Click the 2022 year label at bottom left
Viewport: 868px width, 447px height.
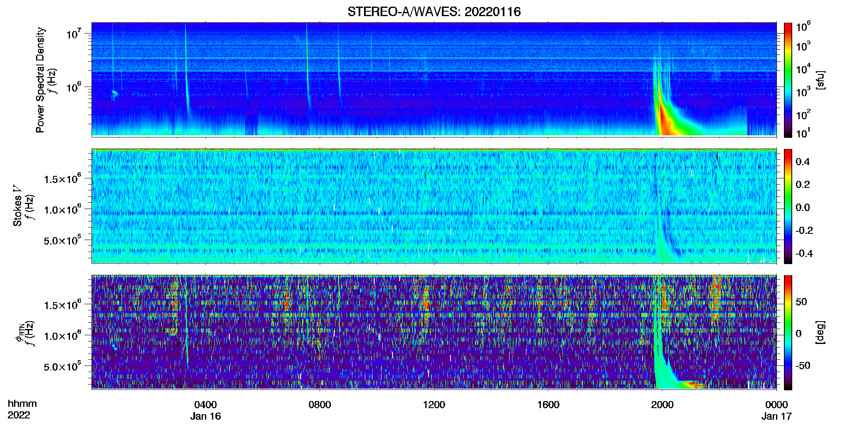click(19, 415)
